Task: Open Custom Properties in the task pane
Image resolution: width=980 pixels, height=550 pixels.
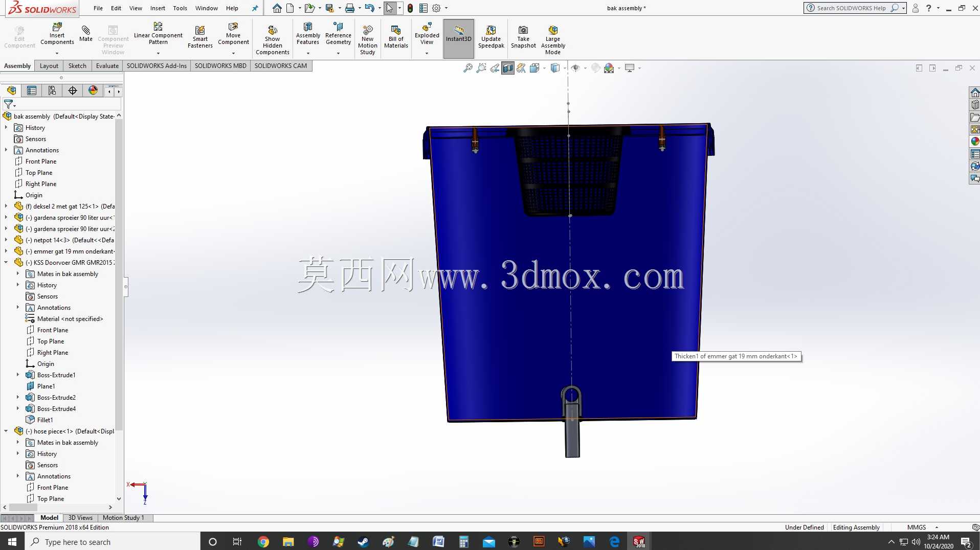Action: pos(975,154)
